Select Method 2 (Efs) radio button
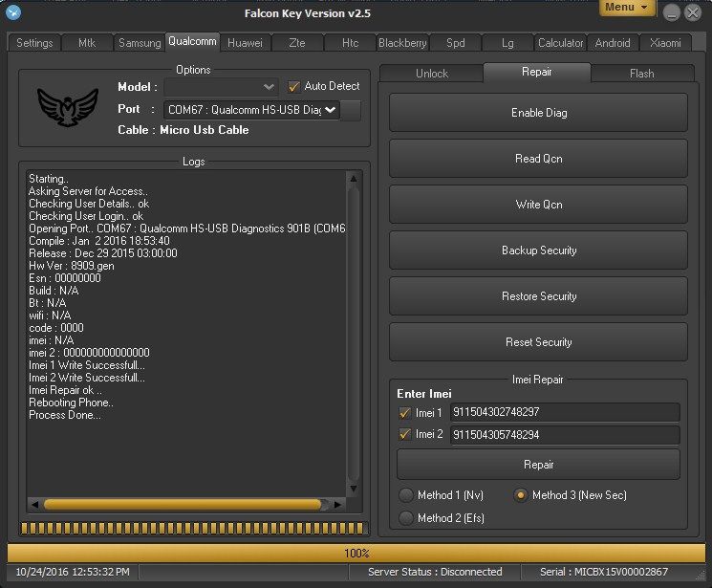This screenshot has height=588, width=712. (405, 517)
